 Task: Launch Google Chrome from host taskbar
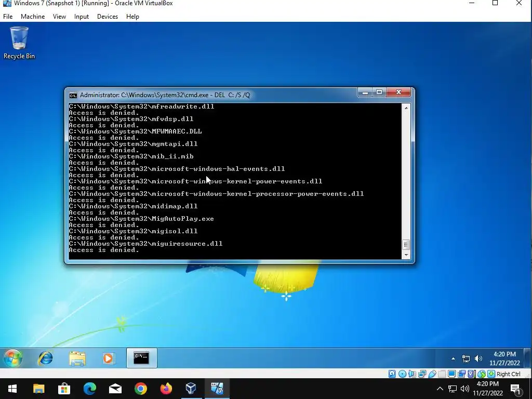(x=140, y=389)
